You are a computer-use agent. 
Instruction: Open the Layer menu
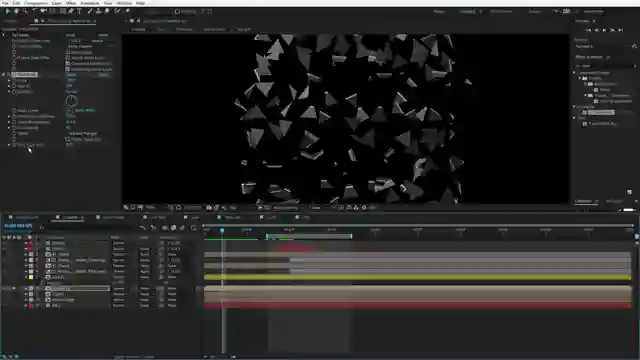[56, 3]
